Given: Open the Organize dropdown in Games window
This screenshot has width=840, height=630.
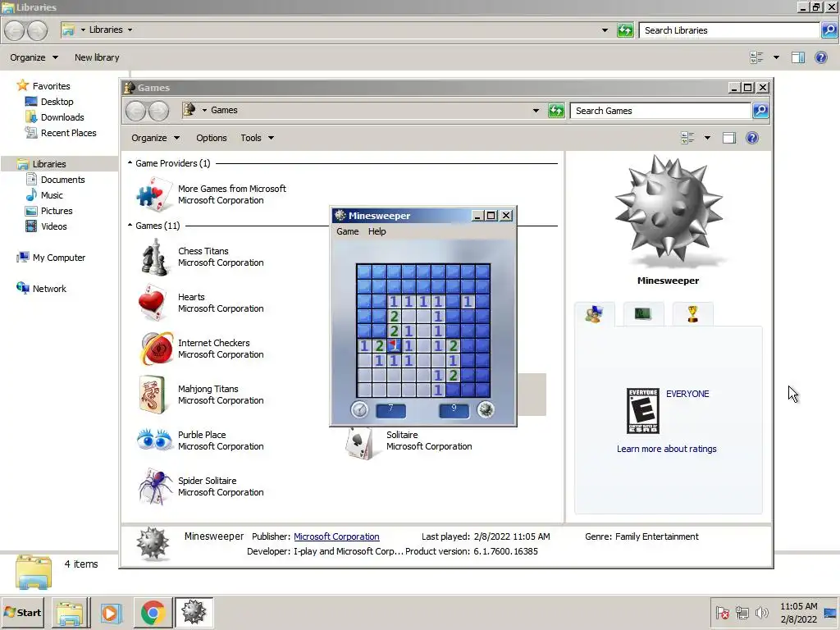Looking at the screenshot, I should pos(155,138).
